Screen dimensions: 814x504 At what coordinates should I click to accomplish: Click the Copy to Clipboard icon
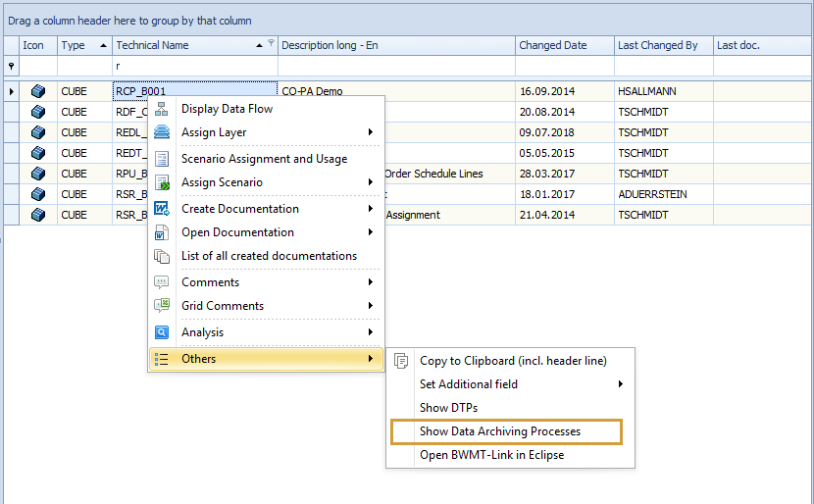(x=401, y=361)
